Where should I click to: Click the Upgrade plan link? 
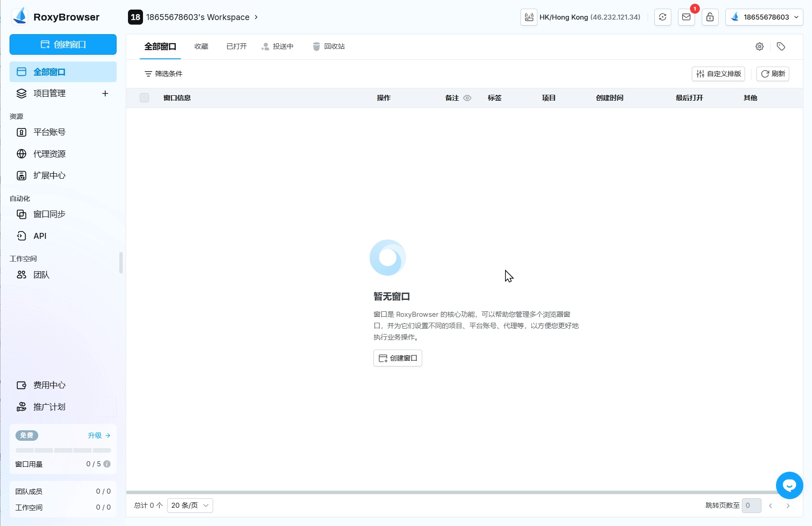pyautogui.click(x=99, y=436)
